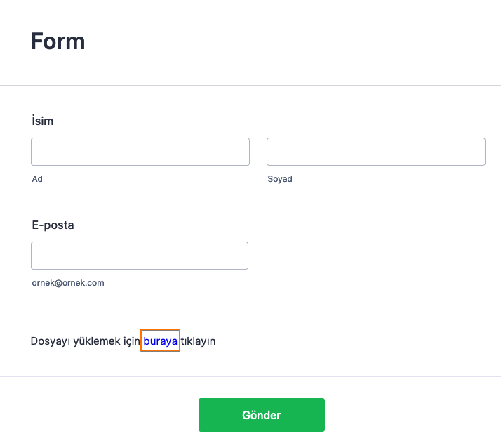
Task: Click the divider line above Gönder button
Action: tap(250, 377)
